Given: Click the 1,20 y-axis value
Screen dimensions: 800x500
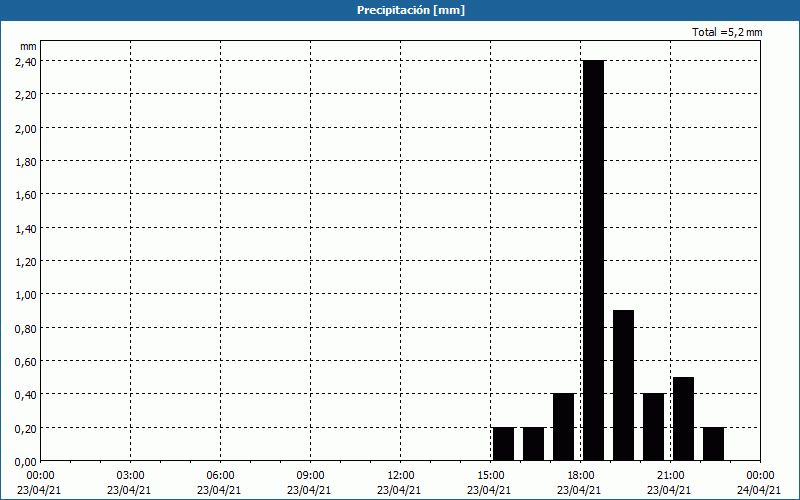Looking at the screenshot, I should [x=26, y=262].
